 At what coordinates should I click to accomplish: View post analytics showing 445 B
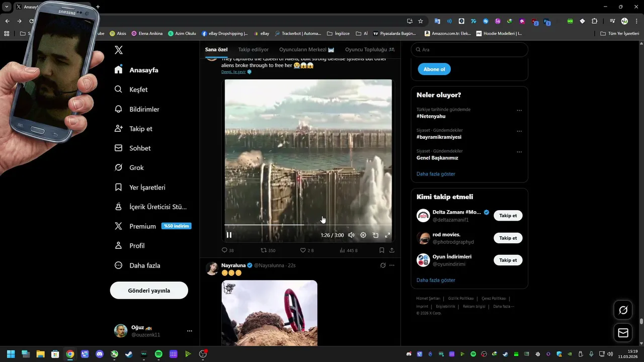348,250
